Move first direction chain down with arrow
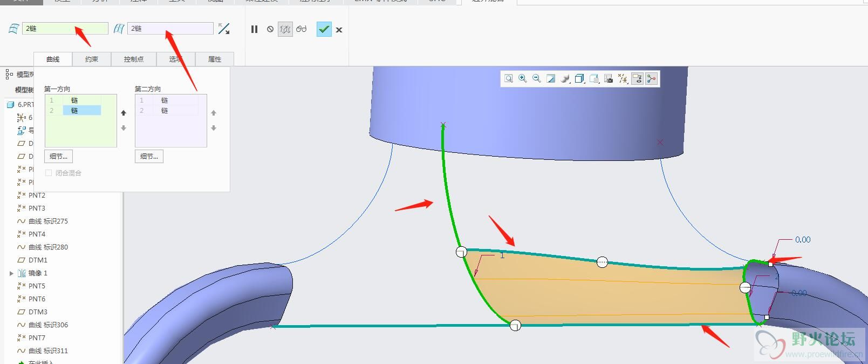The image size is (868, 364). (x=124, y=128)
